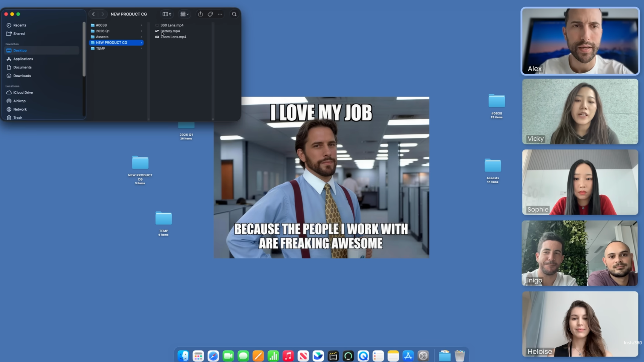Launch Pages from the Dock
The width and height of the screenshot is (644, 362).
click(258, 356)
